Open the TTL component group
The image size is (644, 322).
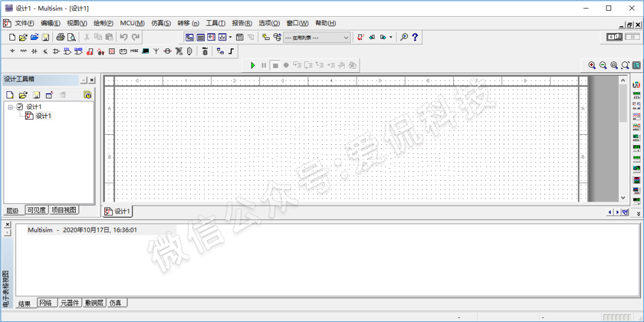[x=67, y=51]
